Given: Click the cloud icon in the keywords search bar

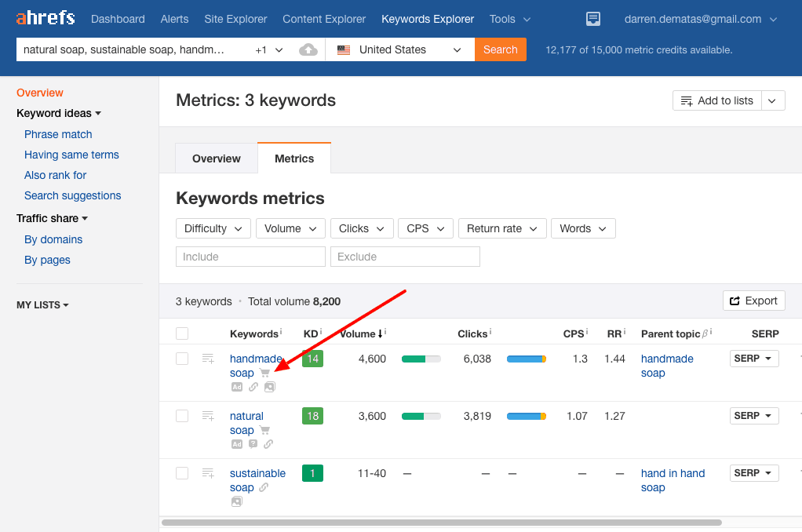Looking at the screenshot, I should coord(308,49).
